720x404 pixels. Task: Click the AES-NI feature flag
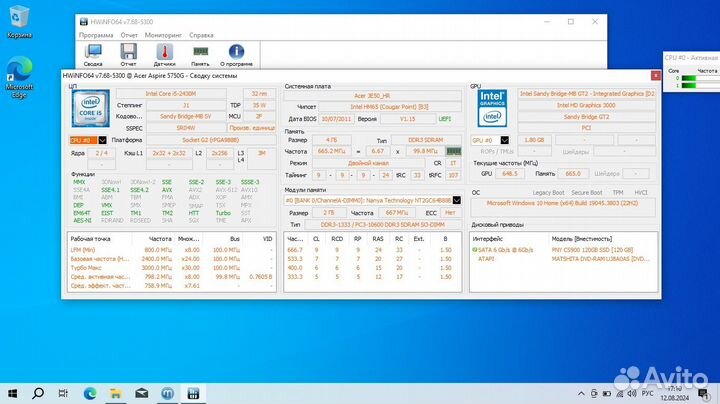tap(82, 220)
